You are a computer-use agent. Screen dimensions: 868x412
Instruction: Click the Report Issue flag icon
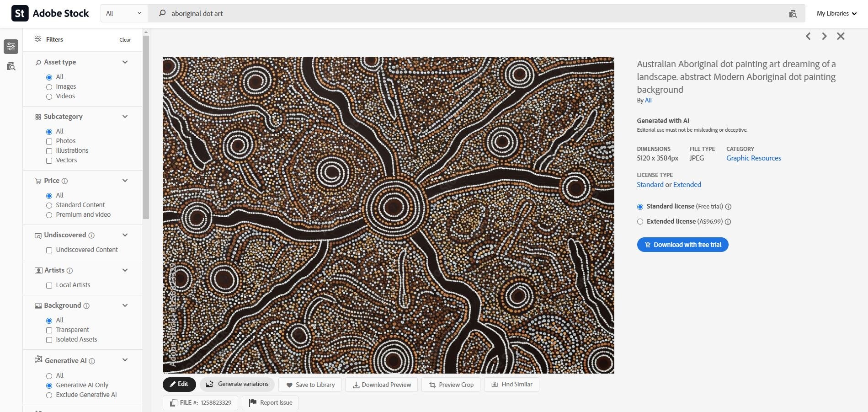[252, 402]
